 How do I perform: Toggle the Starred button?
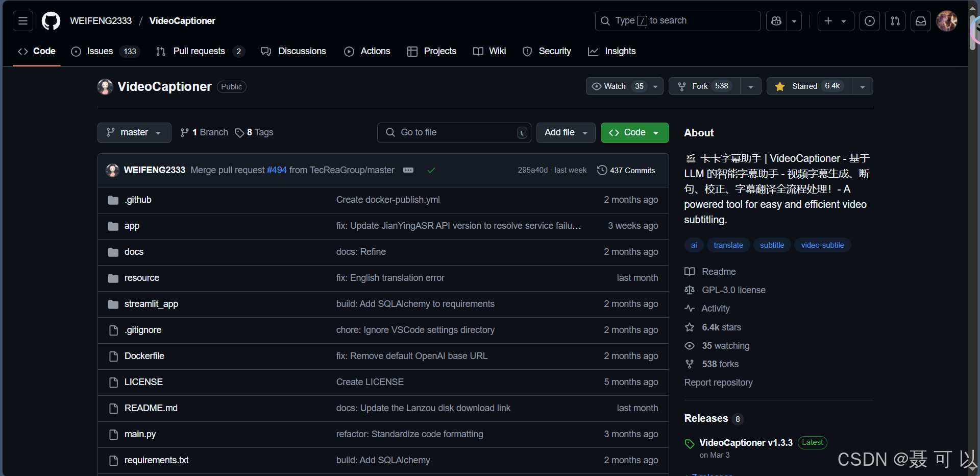point(809,86)
